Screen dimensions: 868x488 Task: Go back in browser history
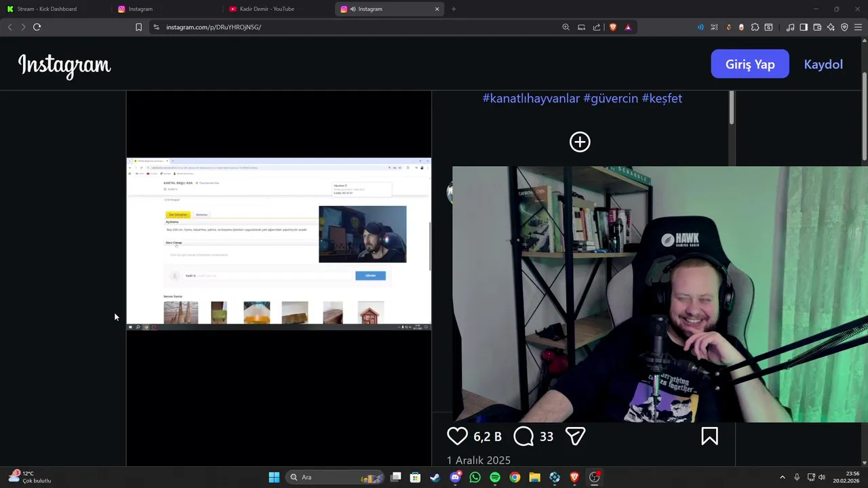point(9,27)
